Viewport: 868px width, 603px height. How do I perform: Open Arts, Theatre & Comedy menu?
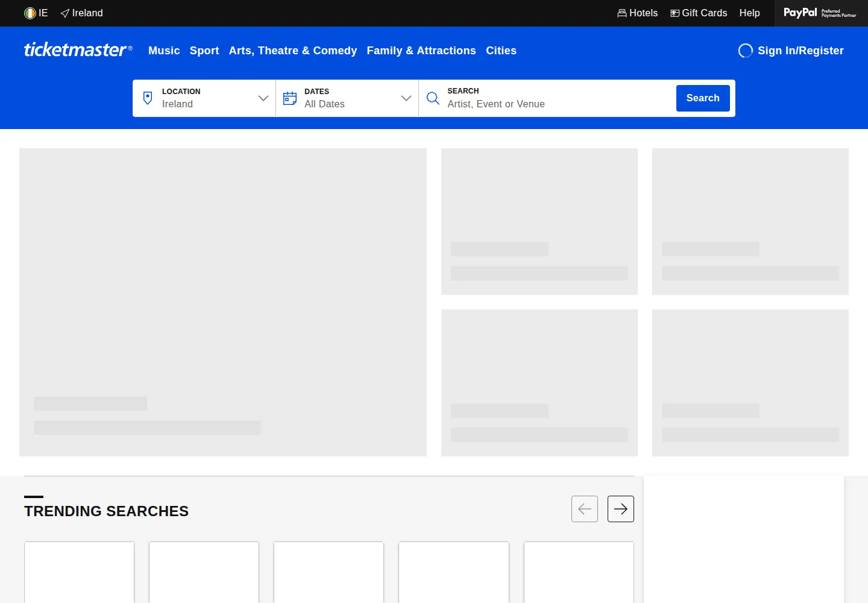pyautogui.click(x=293, y=51)
